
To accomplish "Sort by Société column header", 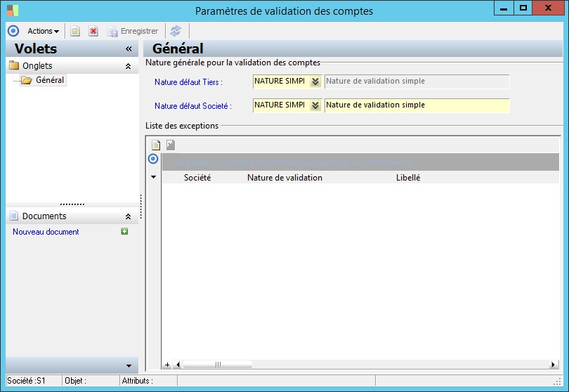I will coord(197,178).
